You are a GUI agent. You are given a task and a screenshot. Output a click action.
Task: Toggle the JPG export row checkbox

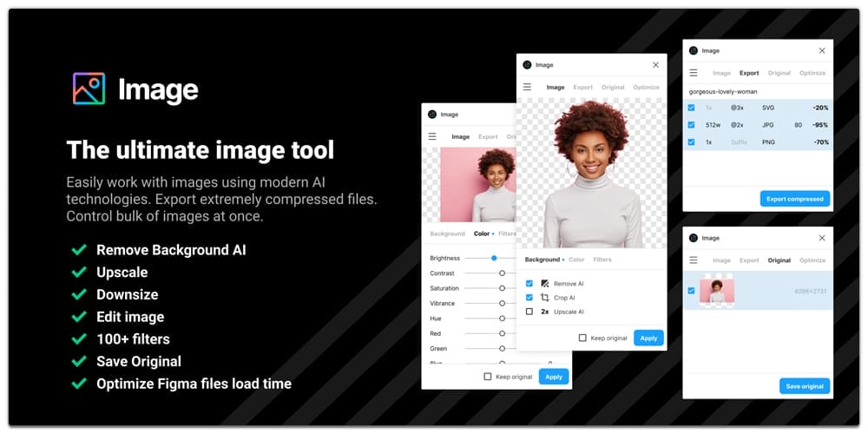tap(691, 125)
